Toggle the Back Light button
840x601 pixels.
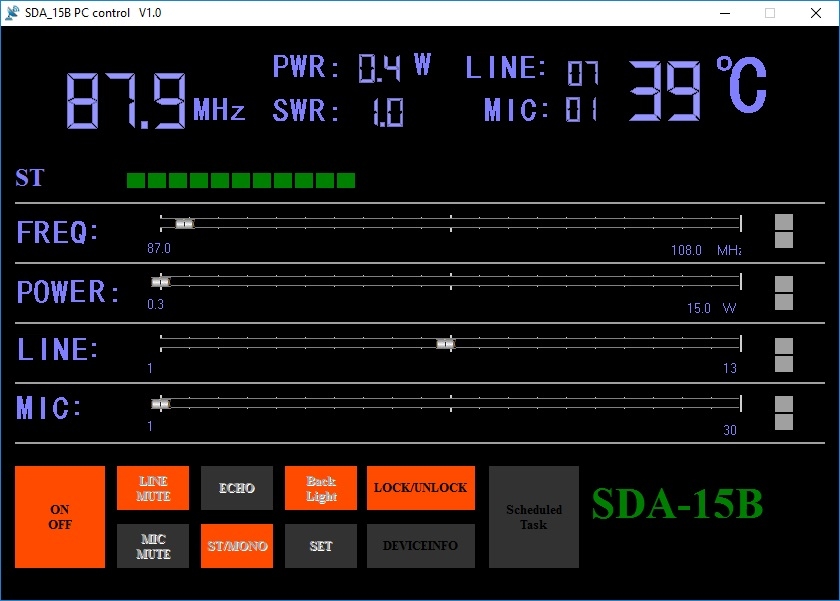tap(321, 489)
